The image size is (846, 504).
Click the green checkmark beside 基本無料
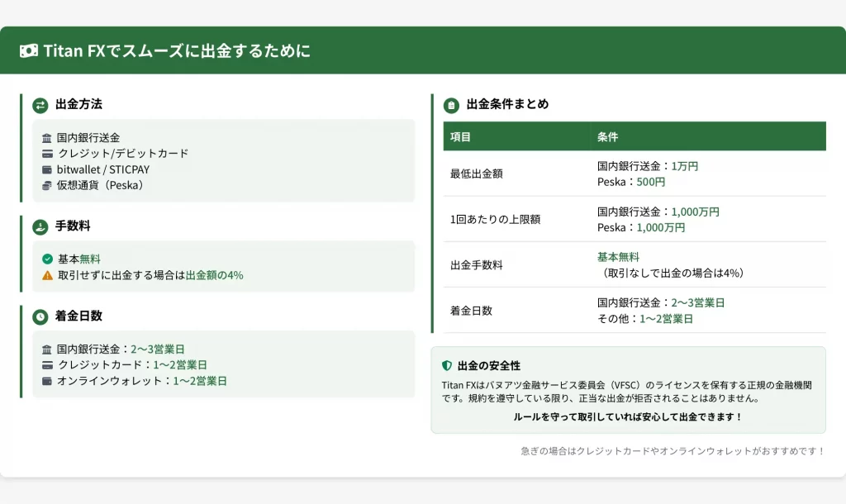click(47, 259)
